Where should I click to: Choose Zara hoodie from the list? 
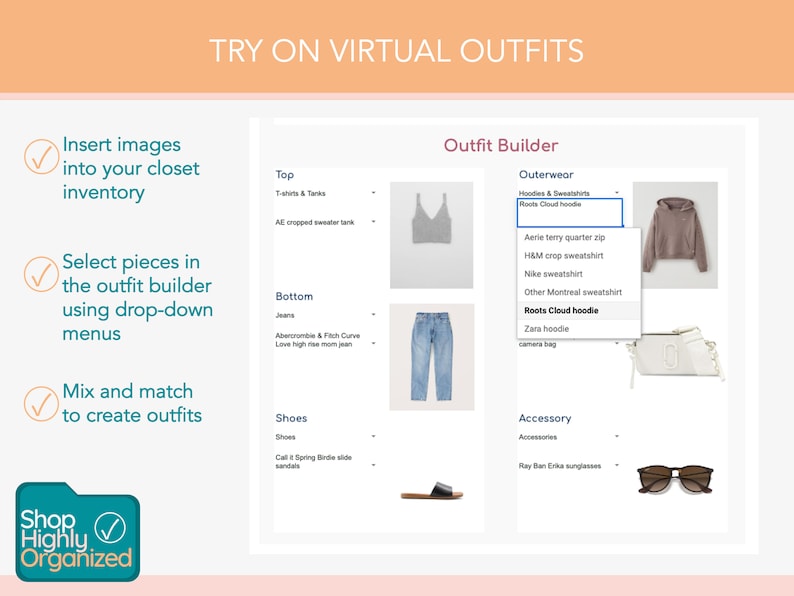[579, 329]
